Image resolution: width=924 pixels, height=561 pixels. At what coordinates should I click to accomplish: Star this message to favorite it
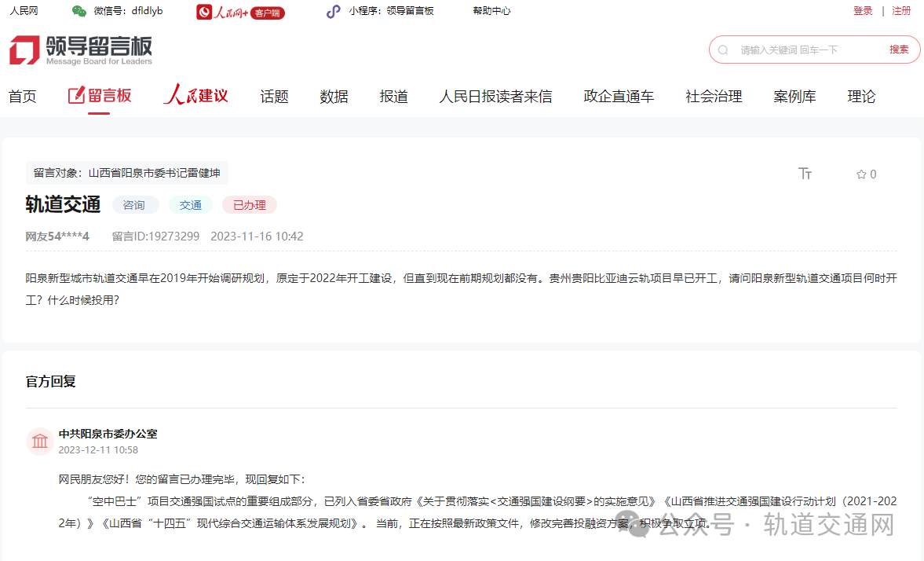[861, 174]
